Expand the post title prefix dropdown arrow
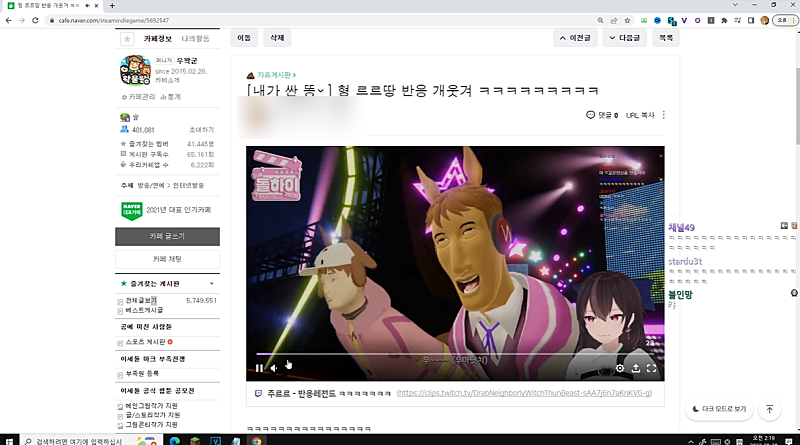Image resolution: width=800 pixels, height=445 pixels. 320,91
